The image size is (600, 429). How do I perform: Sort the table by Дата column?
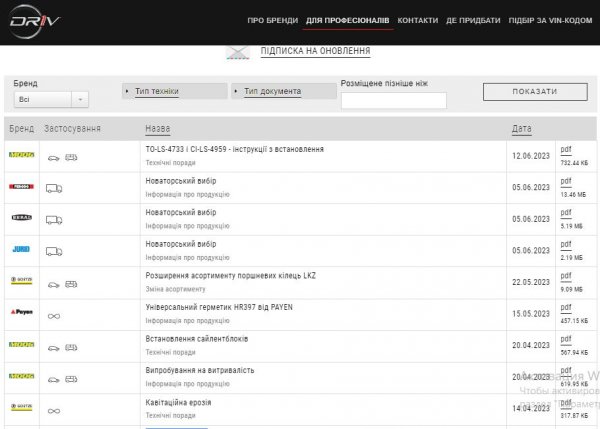(x=522, y=129)
